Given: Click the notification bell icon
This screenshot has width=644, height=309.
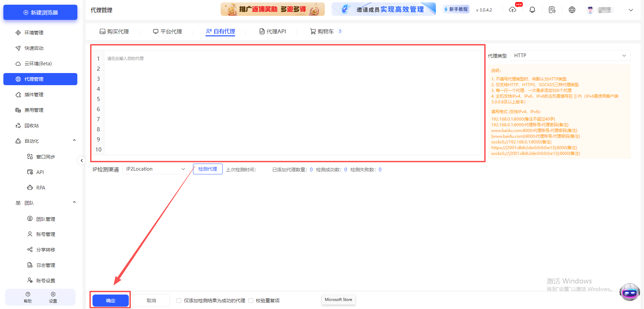Looking at the screenshot, I should click(532, 10).
